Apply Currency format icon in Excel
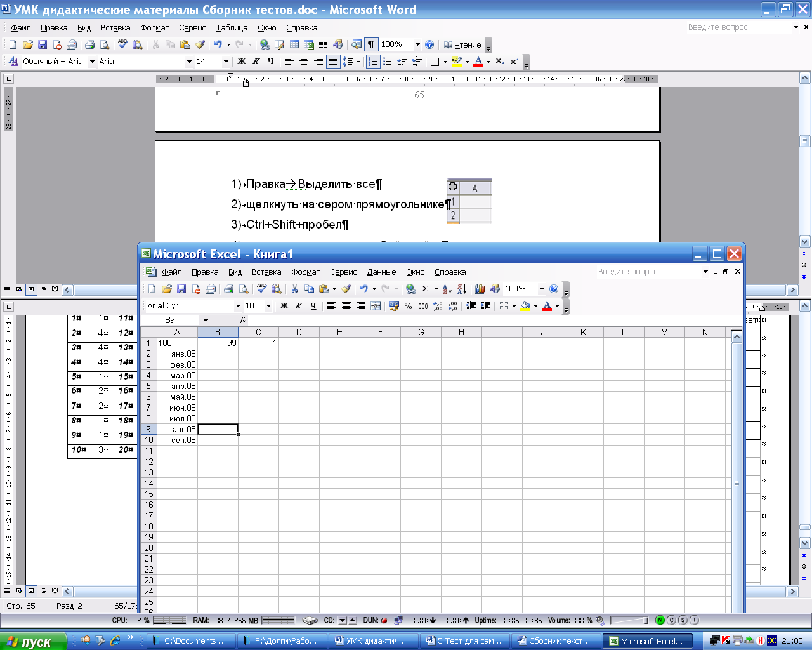 pos(394,306)
